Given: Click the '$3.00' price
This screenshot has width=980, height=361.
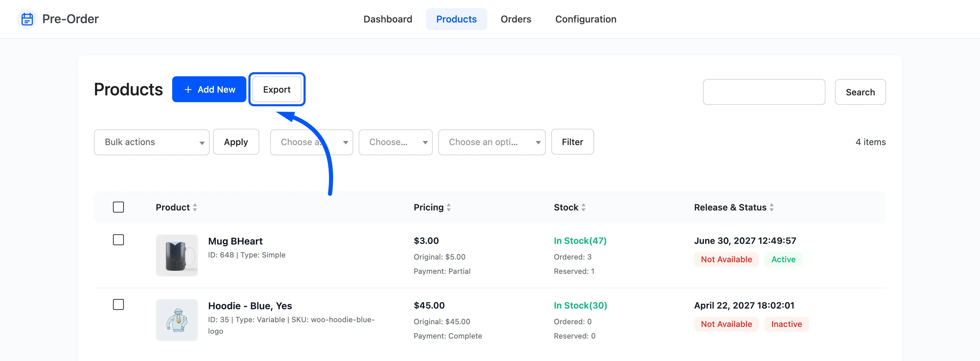Looking at the screenshot, I should click(426, 241).
